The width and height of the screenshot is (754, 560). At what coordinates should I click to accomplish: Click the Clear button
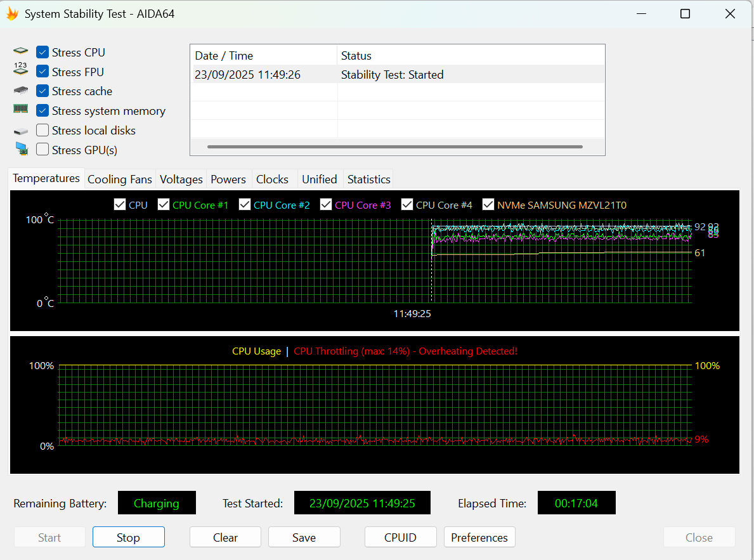(225, 537)
